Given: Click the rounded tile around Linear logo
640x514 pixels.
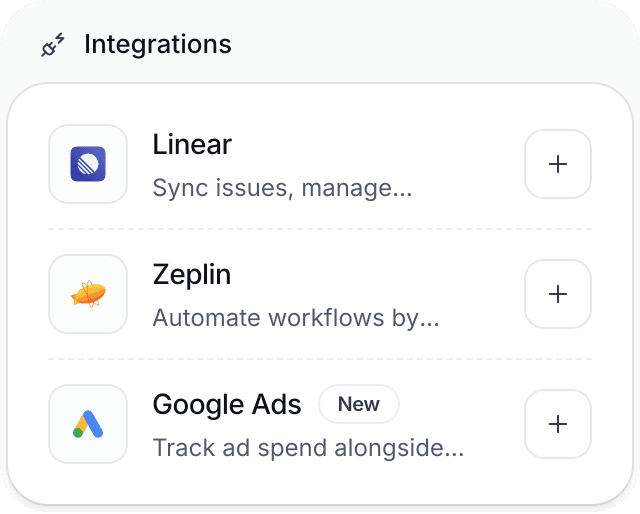Looking at the screenshot, I should 88,164.
